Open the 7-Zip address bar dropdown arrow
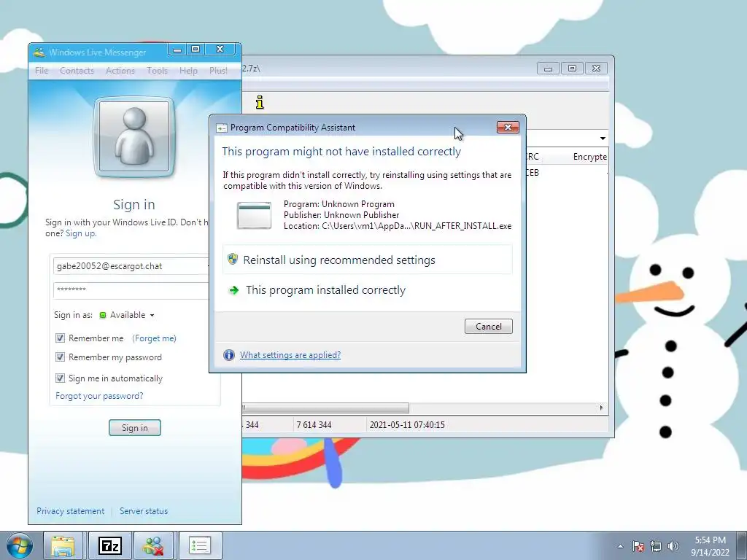Screen dimensions: 747x560 click(603, 138)
